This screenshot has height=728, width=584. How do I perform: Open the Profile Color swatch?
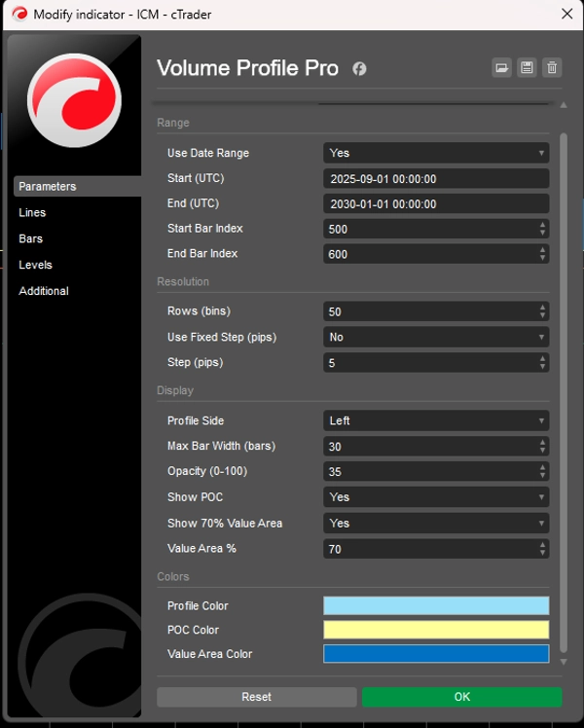pos(436,606)
